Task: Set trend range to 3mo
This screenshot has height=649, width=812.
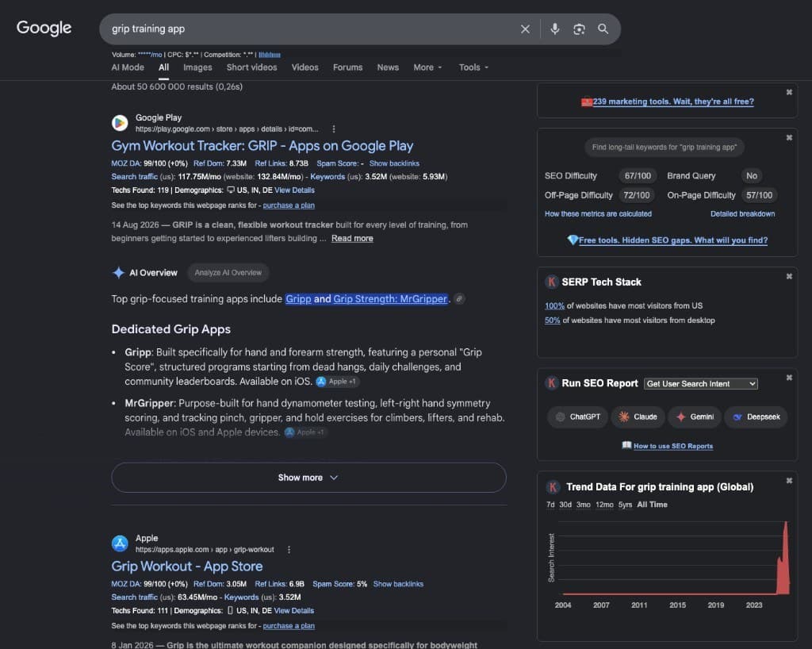Action: point(584,505)
